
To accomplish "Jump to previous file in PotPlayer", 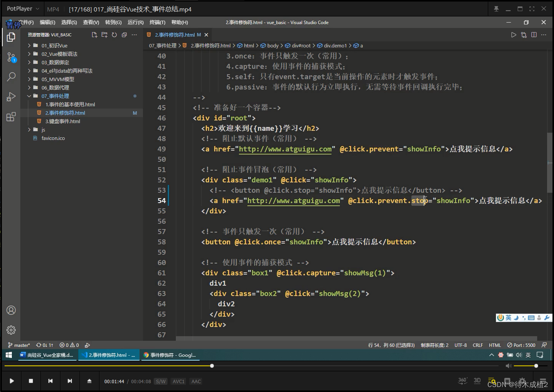I will [50, 381].
